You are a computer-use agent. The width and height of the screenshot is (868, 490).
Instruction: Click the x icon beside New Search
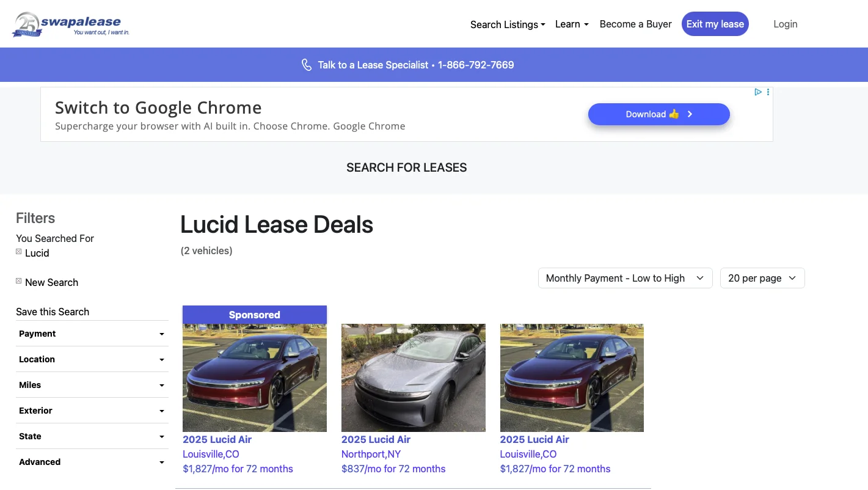coord(19,281)
